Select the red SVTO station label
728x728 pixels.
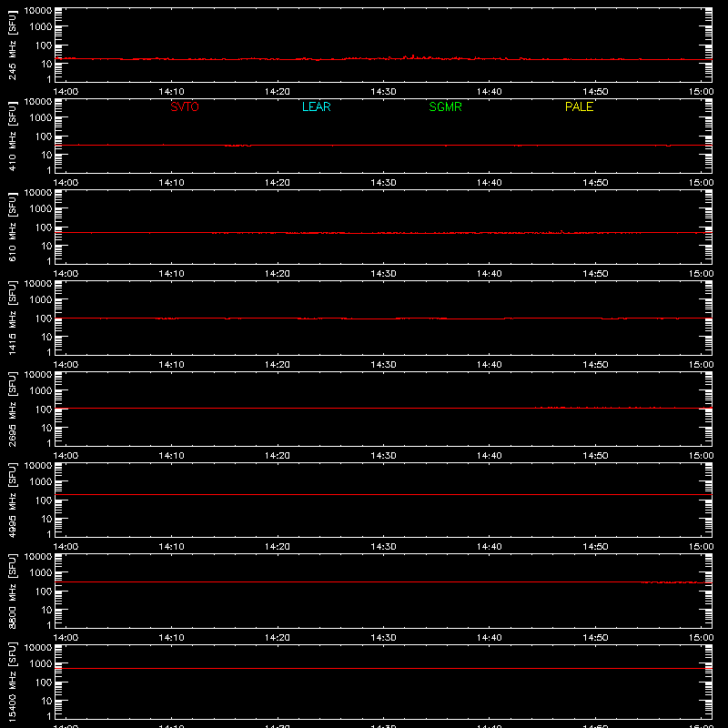pyautogui.click(x=185, y=106)
